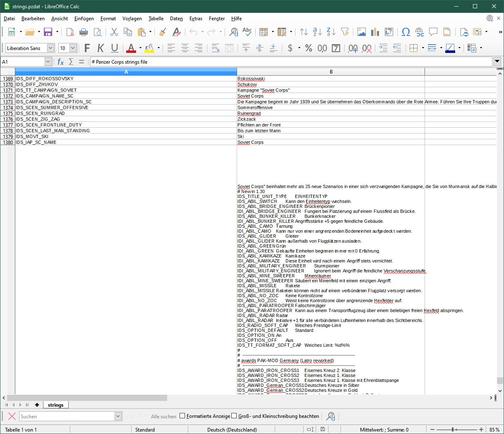
Task: Toggle the Formatierte Anzeige checkbox
Action: click(x=182, y=416)
